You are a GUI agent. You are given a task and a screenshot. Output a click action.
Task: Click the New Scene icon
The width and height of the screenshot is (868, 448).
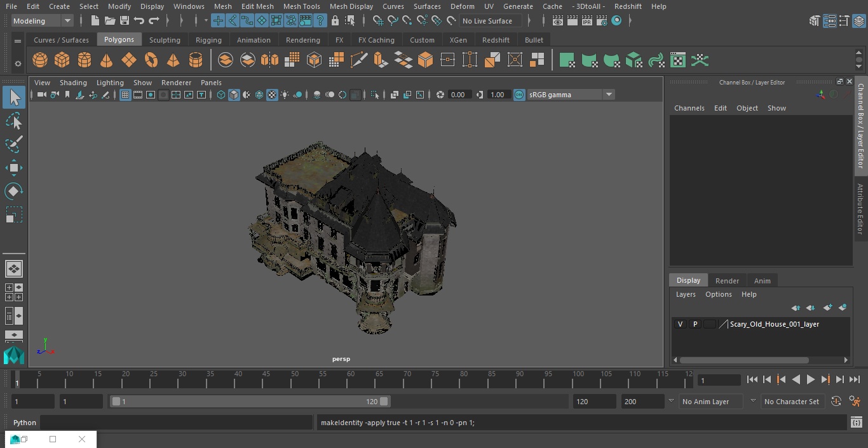point(95,21)
